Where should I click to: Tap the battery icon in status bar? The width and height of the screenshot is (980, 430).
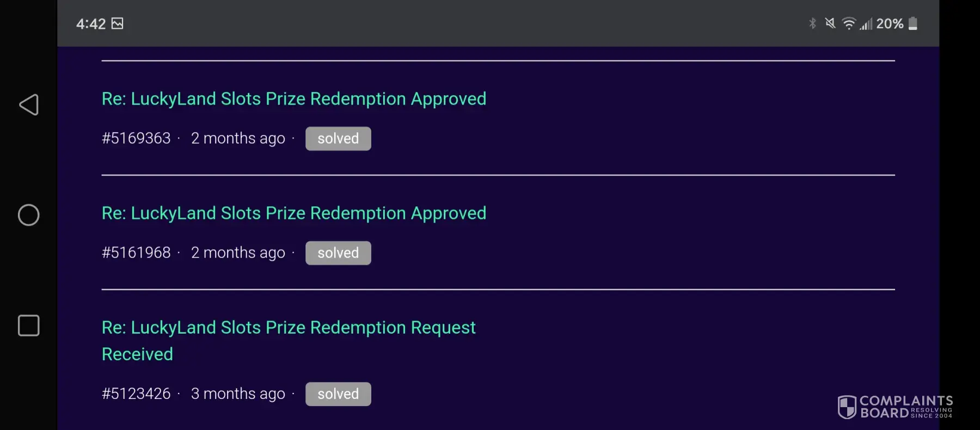click(913, 23)
